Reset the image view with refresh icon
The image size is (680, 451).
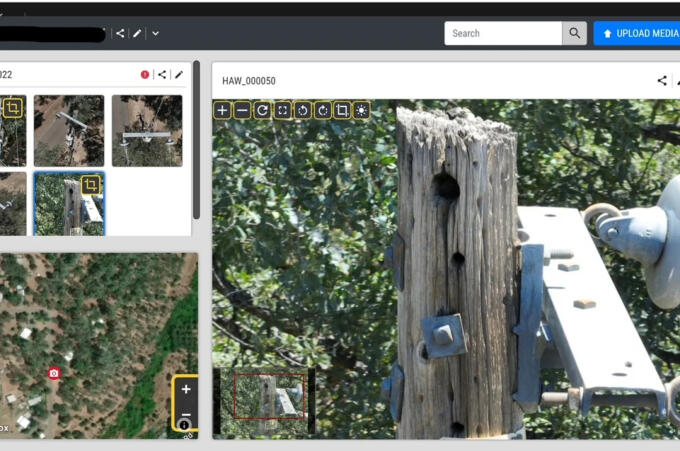[262, 111]
